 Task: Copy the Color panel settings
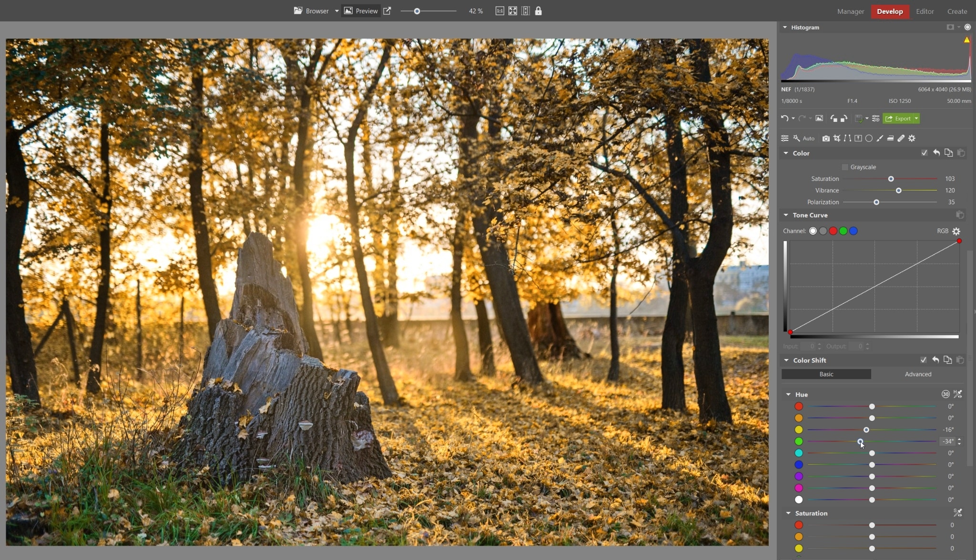point(949,153)
